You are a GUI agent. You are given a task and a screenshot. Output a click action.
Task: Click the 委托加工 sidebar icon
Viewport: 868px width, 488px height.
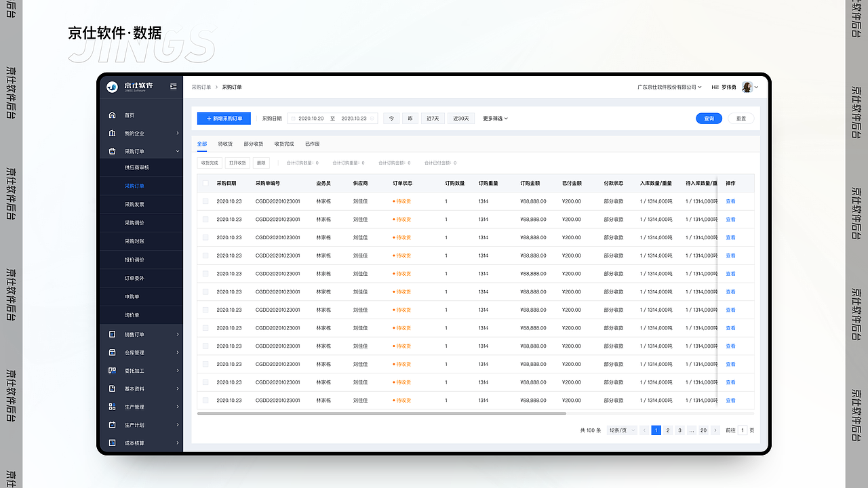[x=113, y=371]
